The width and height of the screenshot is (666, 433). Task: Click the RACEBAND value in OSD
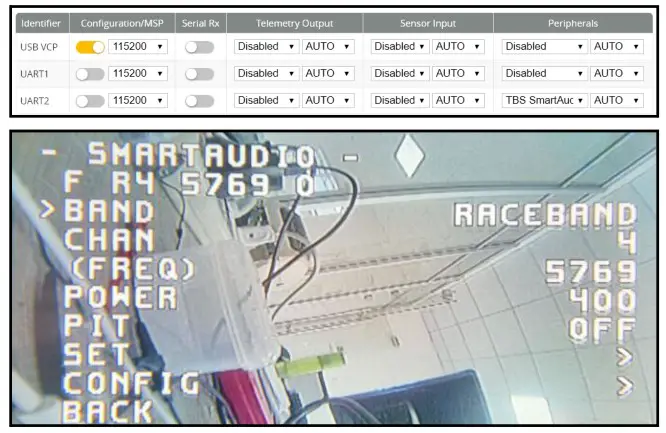[x=545, y=214]
